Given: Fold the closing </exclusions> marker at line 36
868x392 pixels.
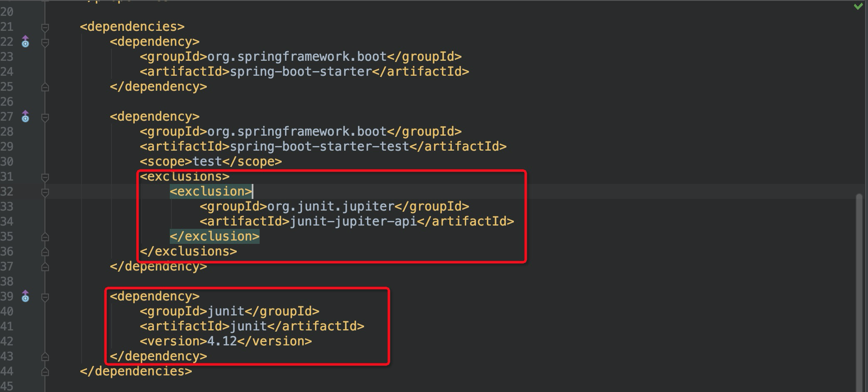Looking at the screenshot, I should tap(45, 252).
